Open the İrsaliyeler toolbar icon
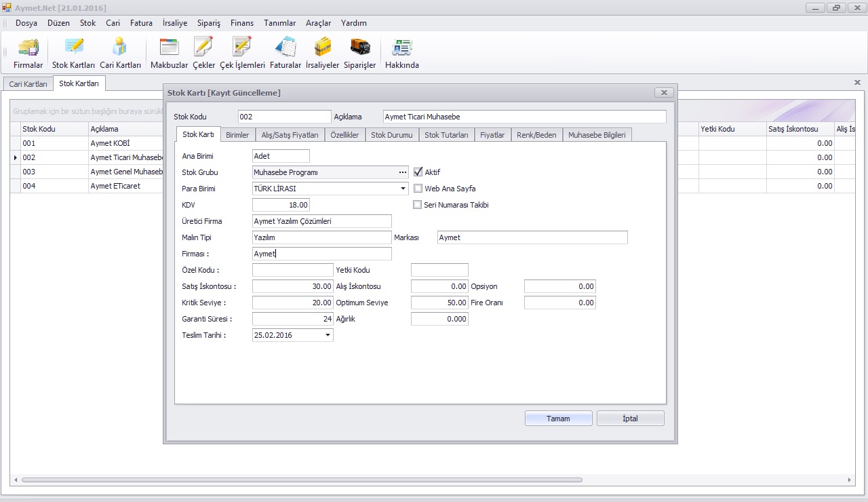The width and height of the screenshot is (868, 502). [x=323, y=54]
